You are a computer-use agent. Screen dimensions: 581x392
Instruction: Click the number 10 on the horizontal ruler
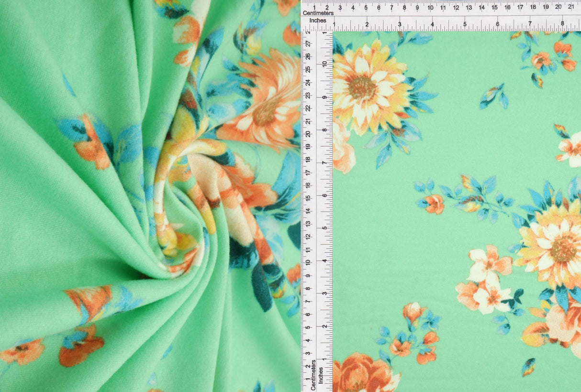(431, 8)
